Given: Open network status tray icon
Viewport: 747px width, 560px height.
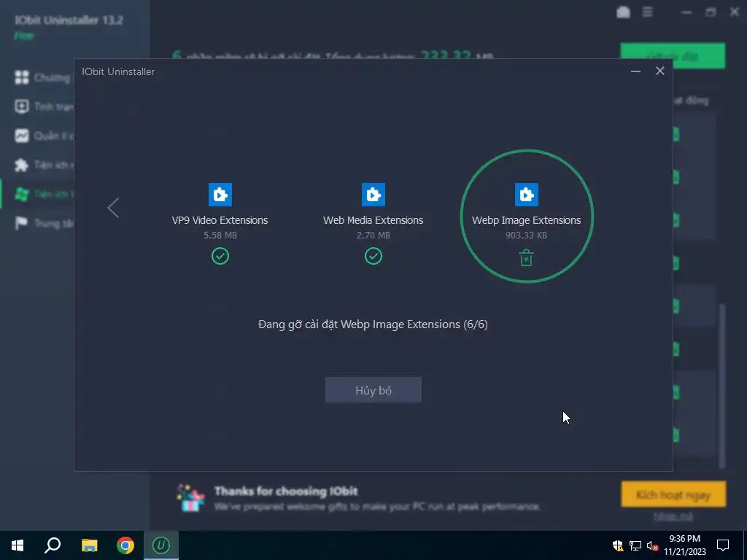Looking at the screenshot, I should [x=635, y=545].
